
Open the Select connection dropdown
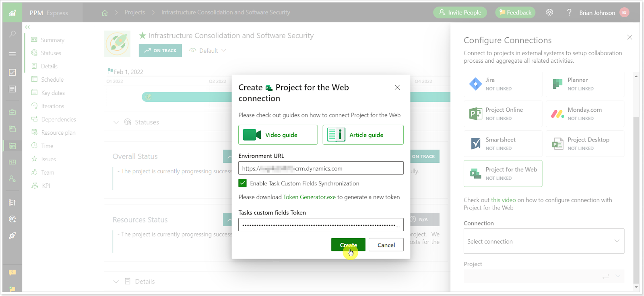[x=544, y=241]
